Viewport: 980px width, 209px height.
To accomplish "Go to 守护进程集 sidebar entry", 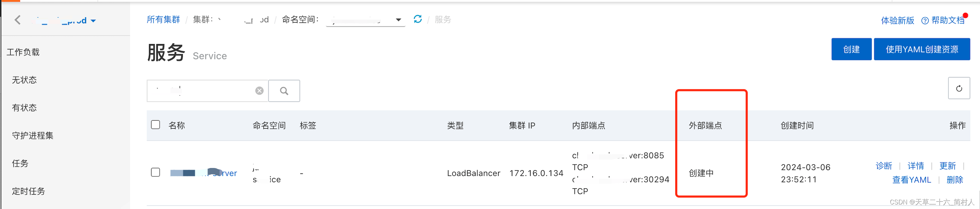I will coord(33,135).
